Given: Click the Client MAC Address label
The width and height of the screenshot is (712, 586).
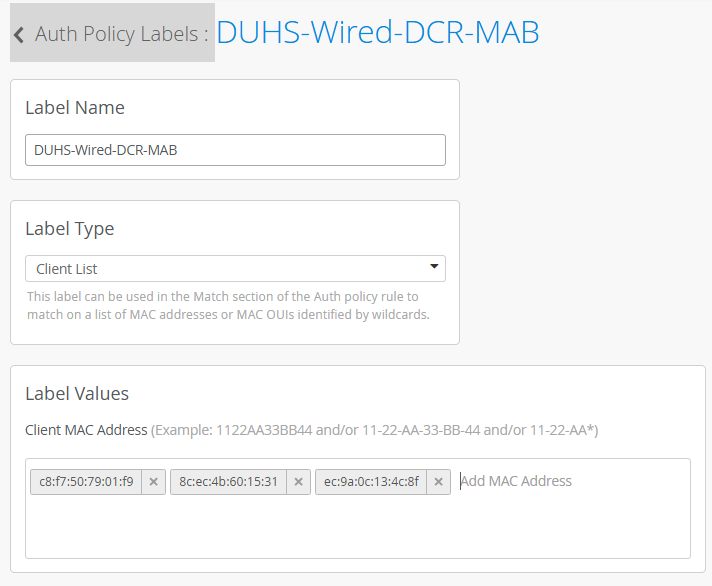Looking at the screenshot, I should (86, 430).
